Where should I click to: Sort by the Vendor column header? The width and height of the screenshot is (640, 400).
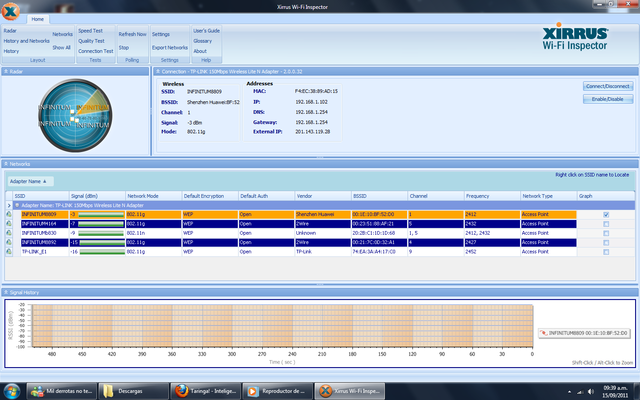322,196
